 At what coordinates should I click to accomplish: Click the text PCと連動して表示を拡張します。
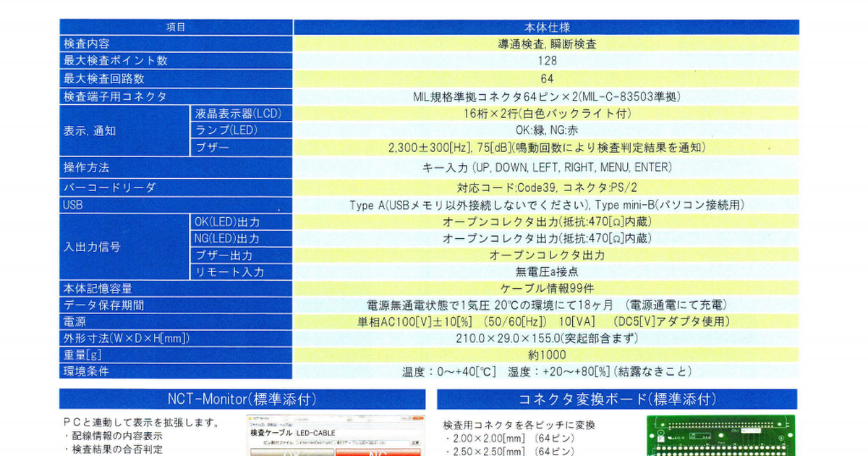[141, 423]
